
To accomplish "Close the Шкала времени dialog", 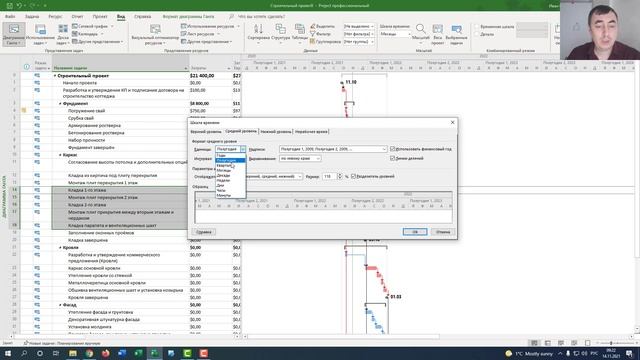I will [452, 122].
